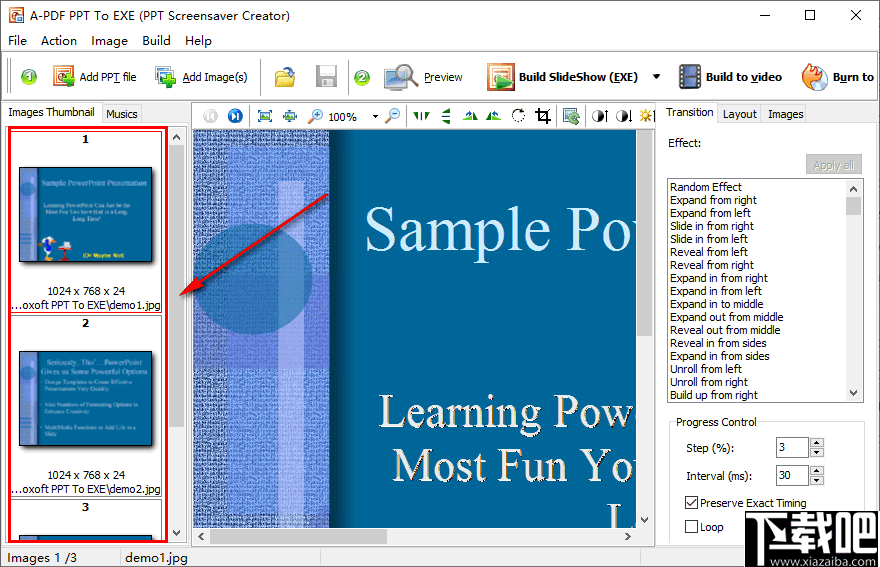Select the Expand in to middle effect

click(x=717, y=304)
